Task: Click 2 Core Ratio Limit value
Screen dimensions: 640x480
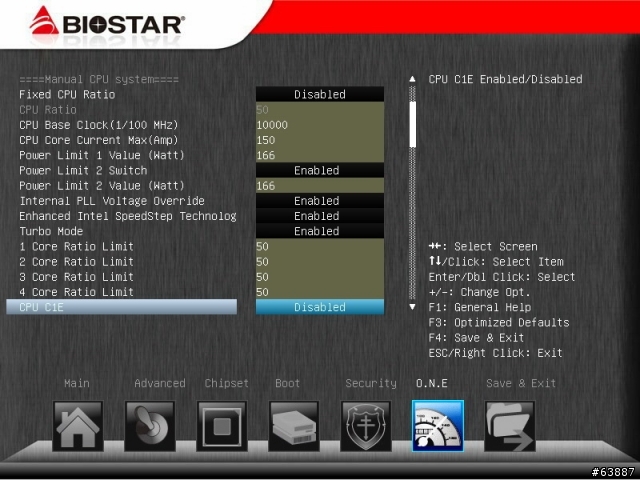Action: [320, 262]
